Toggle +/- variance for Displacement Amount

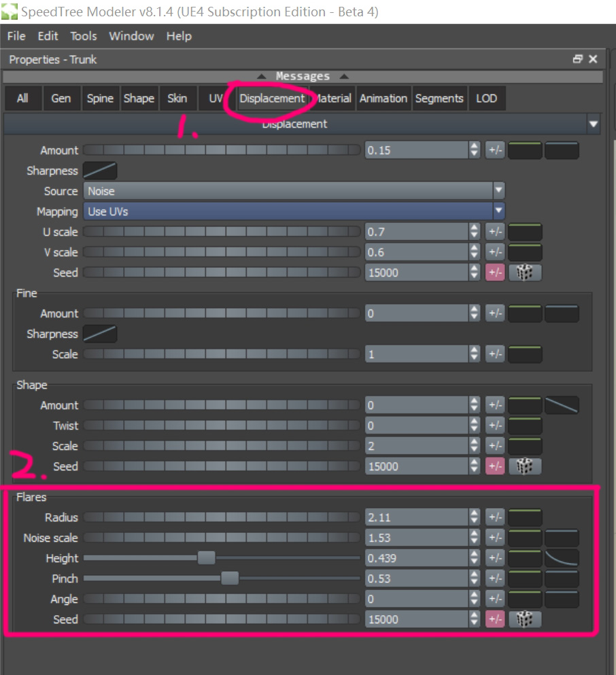(x=495, y=151)
